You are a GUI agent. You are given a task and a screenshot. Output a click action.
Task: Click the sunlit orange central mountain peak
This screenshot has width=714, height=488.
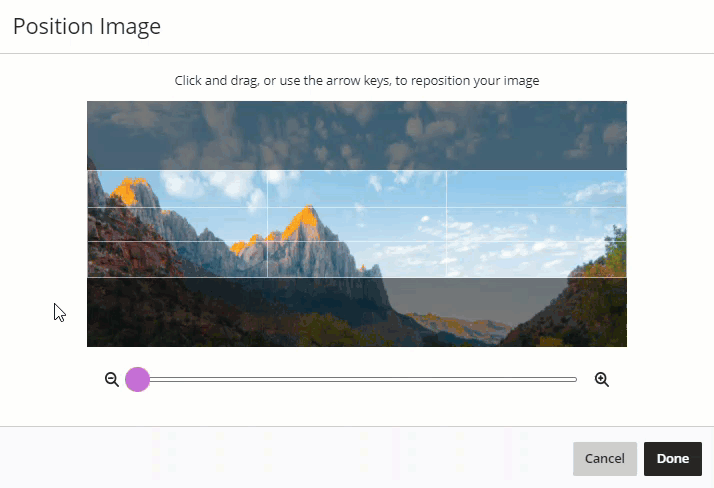303,222
